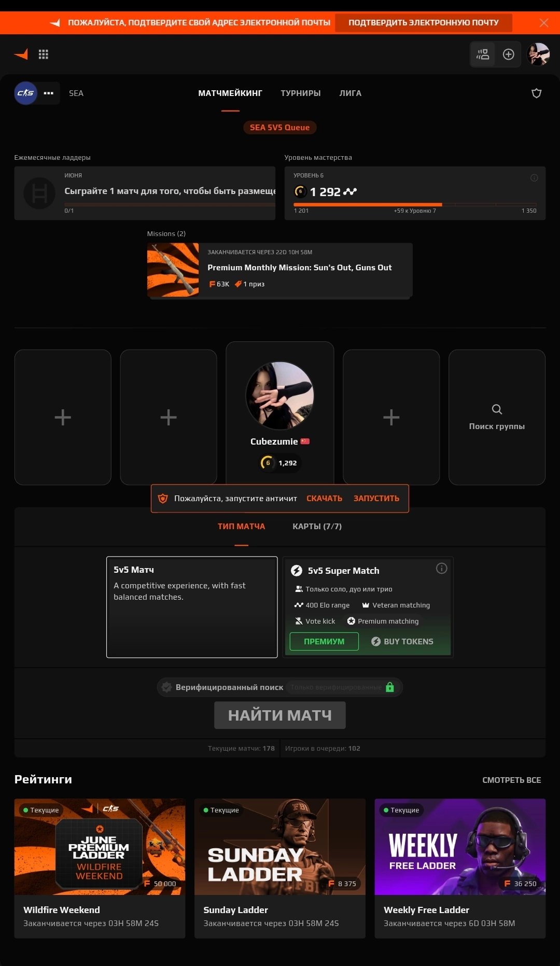Viewport: 560px width, 966px height.
Task: Switch to the ТУРНИРЫ tab
Action: point(301,93)
